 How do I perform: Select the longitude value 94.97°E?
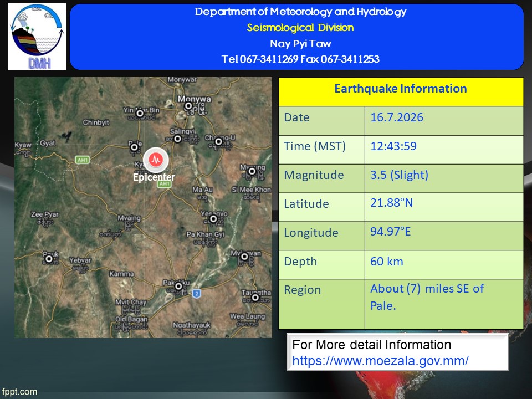[390, 232]
